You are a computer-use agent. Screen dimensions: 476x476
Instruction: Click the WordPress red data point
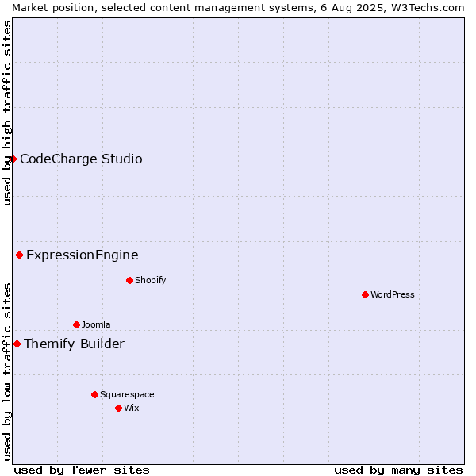click(x=365, y=294)
